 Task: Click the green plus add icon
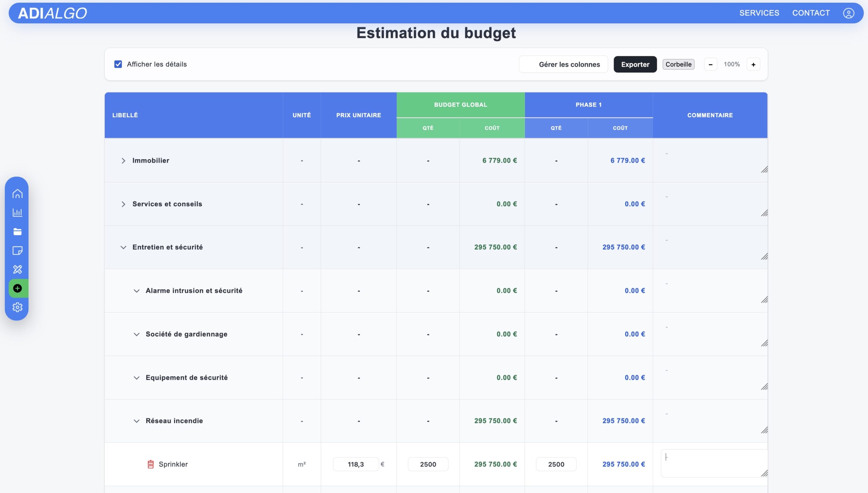pos(17,288)
